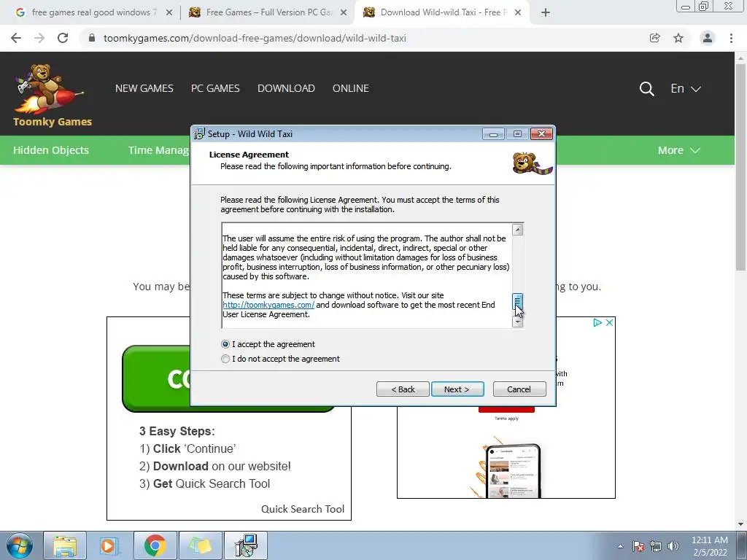Screen dimensions: 747x560
Task: Click license text scroll down arrow
Action: (517, 322)
